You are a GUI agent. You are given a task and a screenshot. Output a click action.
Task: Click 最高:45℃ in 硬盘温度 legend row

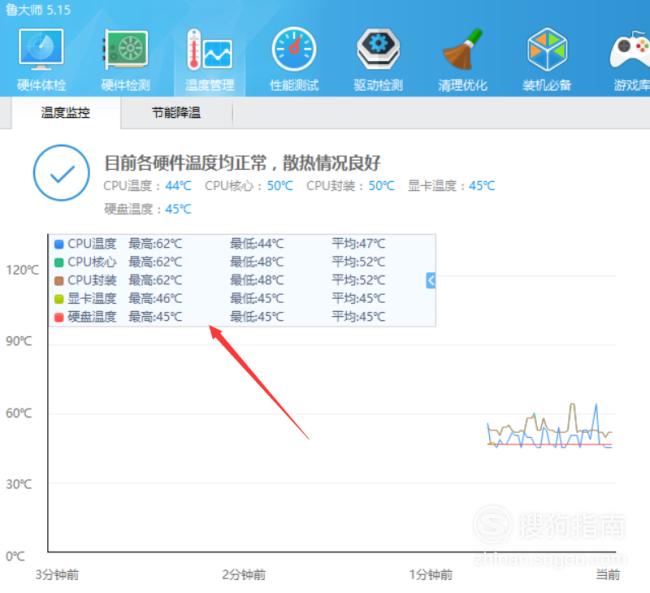point(155,317)
